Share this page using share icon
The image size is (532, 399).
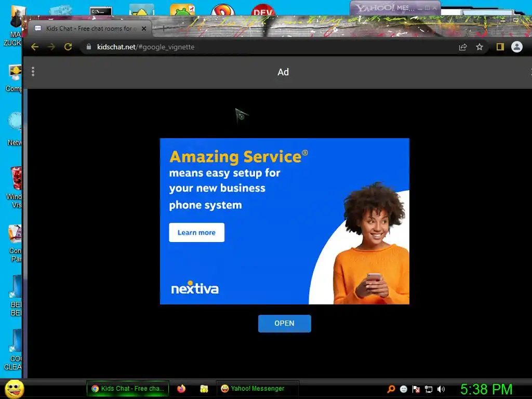463,47
